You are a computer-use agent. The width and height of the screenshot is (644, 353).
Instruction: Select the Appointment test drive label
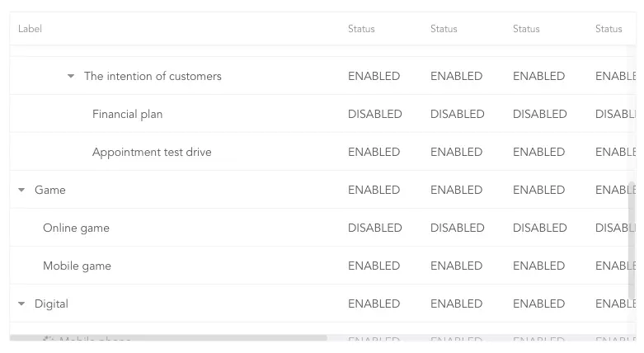[x=152, y=152]
